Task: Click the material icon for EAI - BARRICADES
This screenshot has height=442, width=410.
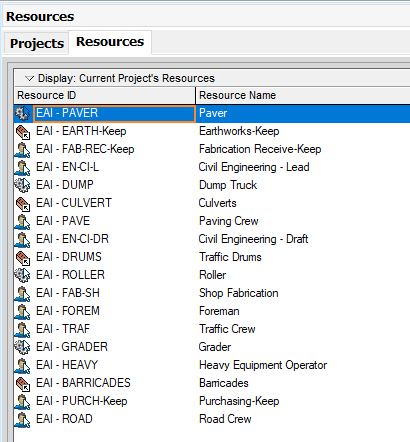Action: point(23,383)
